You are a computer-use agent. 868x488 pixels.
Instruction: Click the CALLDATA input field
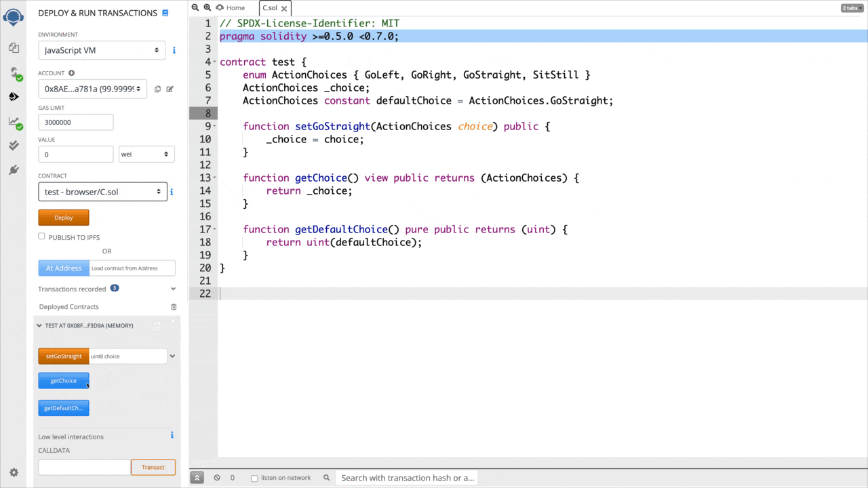(84, 467)
